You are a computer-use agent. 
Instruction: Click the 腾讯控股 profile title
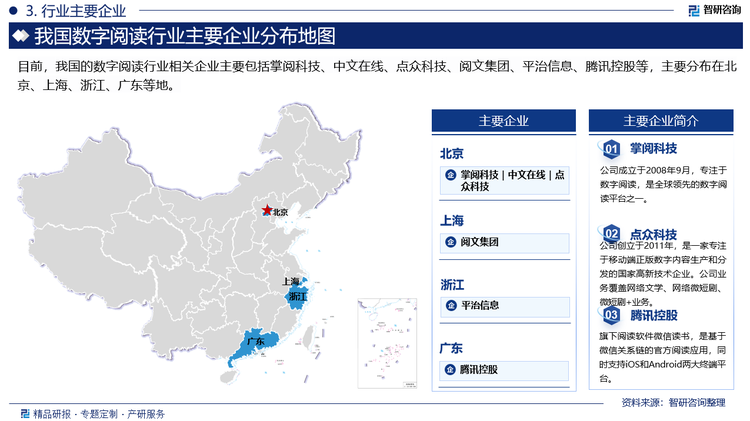point(654,315)
